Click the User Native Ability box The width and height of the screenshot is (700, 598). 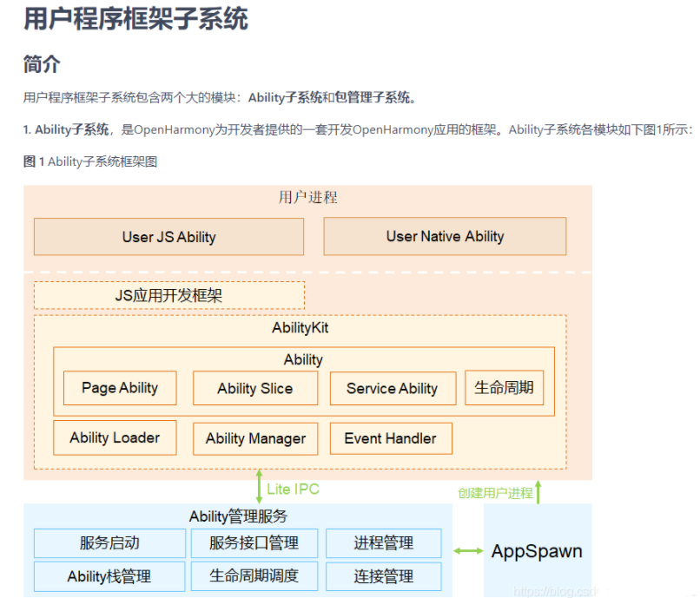click(x=445, y=236)
